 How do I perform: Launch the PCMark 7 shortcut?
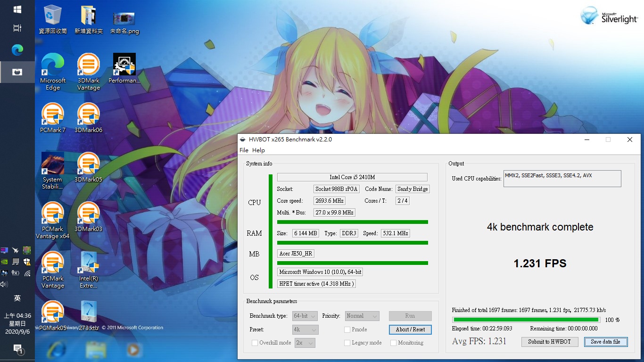(x=53, y=118)
